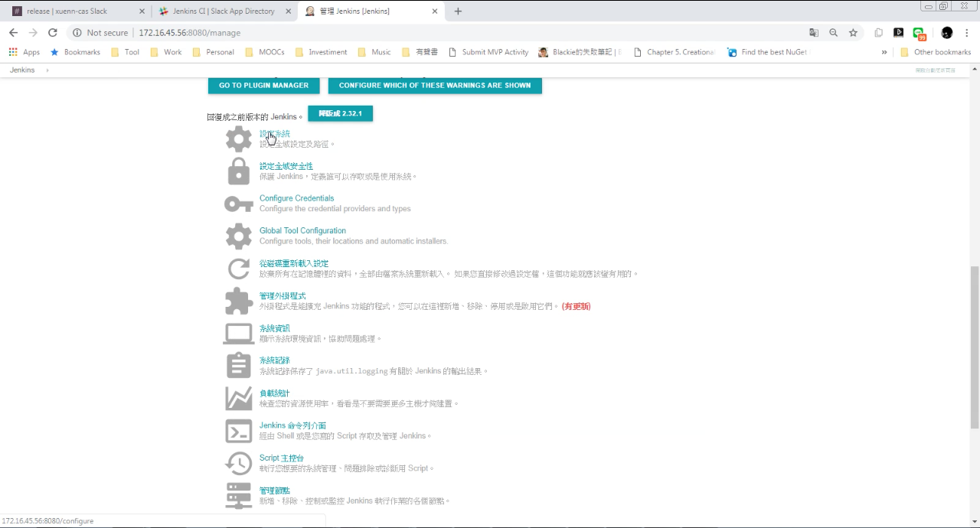
Task: Click the chart icon for 負載統計
Action: 238,399
